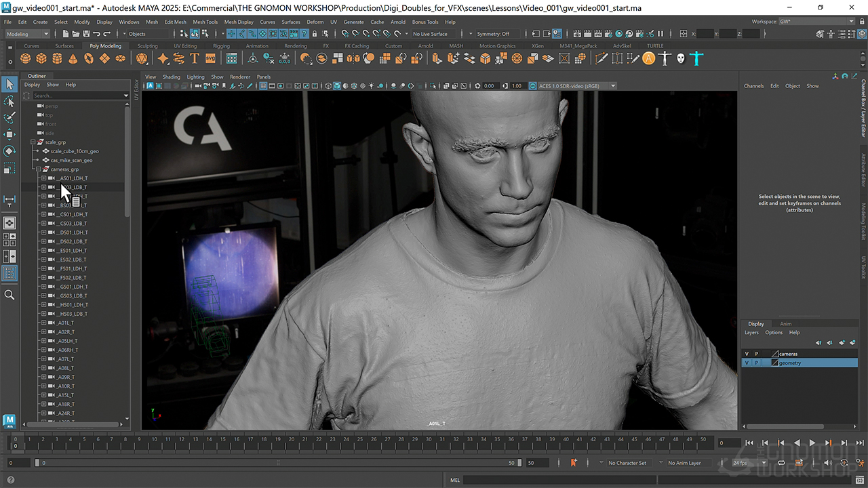Viewport: 868px width, 488px height.
Task: Switch to the Sculpting shelf tab
Action: (147, 46)
